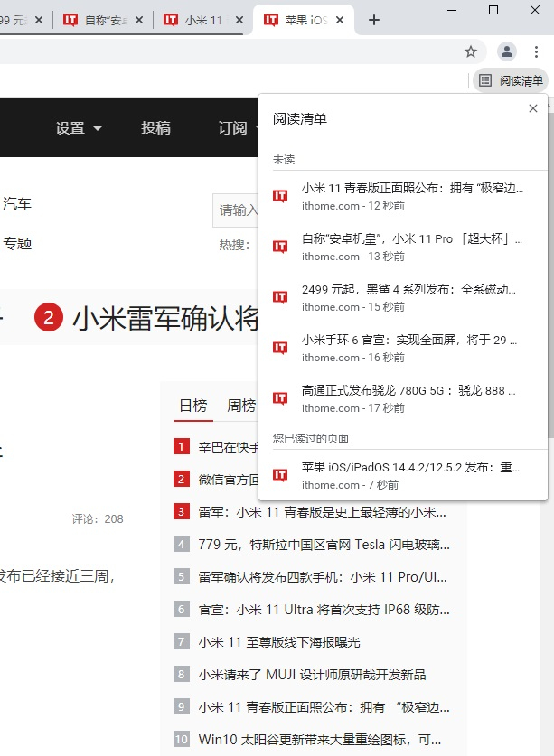Open ranking item 9 小米 11 青春版正面照公布
The height and width of the screenshot is (756, 554).
[x=324, y=707]
